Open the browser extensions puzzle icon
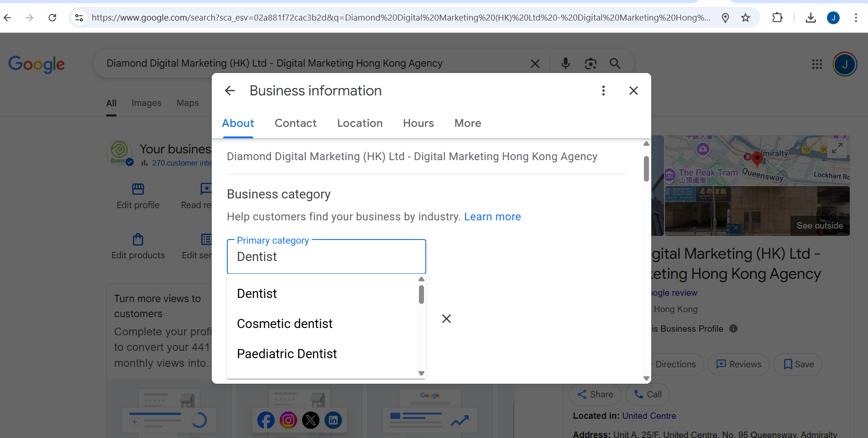The height and width of the screenshot is (438, 868). (777, 18)
